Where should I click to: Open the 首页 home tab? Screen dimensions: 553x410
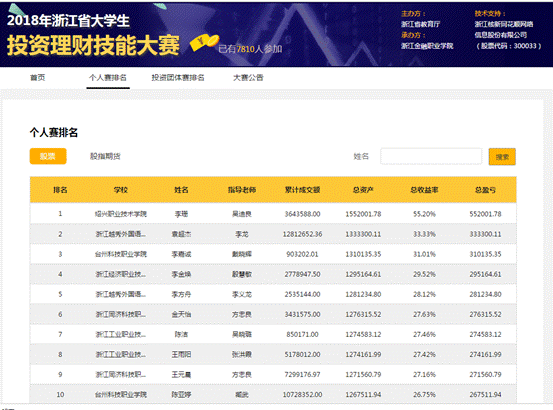(38, 78)
